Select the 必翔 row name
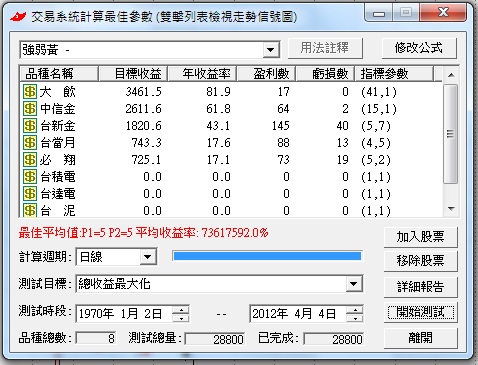 [58, 160]
